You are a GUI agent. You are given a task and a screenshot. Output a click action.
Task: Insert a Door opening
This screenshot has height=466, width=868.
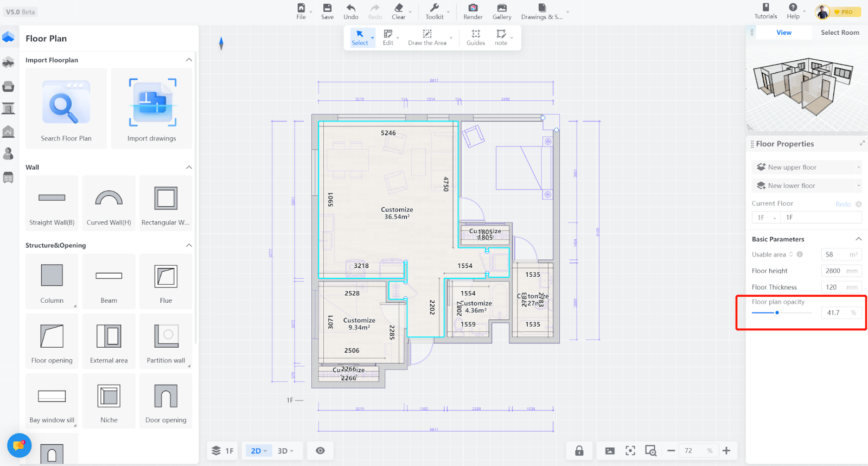pyautogui.click(x=165, y=401)
